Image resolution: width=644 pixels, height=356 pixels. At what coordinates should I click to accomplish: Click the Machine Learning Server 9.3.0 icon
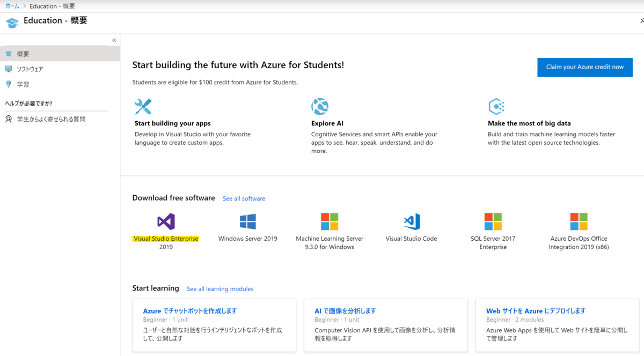(x=329, y=221)
